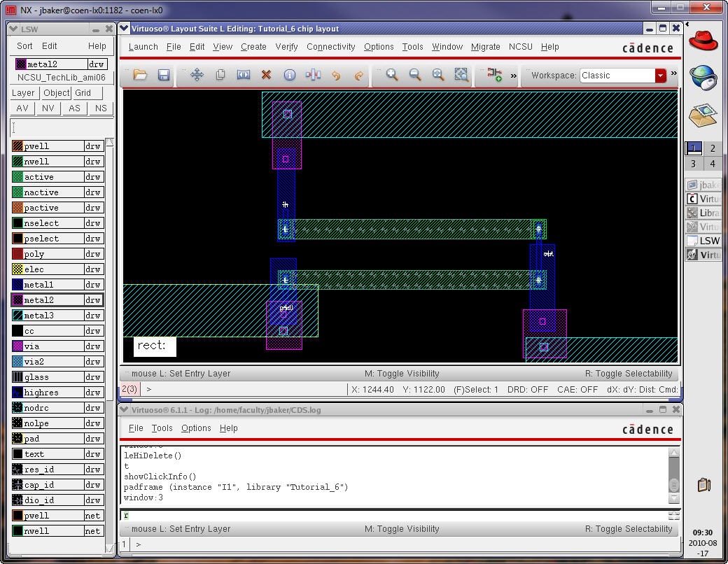Click the Object button in LSW

click(57, 93)
